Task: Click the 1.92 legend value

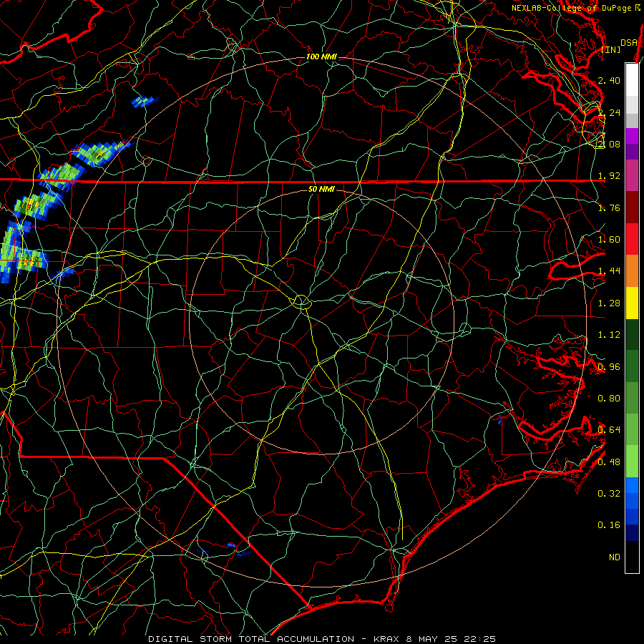Action: [609, 176]
